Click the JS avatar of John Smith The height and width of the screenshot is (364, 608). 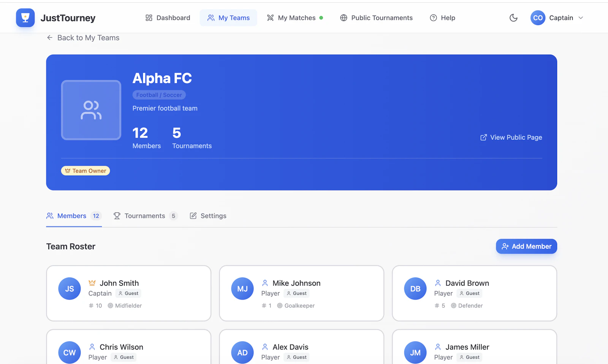(x=70, y=289)
